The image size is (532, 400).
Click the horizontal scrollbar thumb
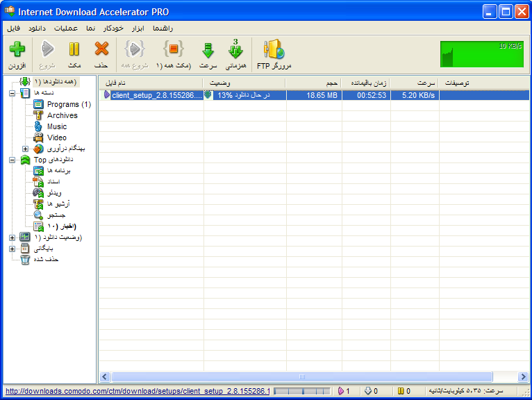click(302, 376)
